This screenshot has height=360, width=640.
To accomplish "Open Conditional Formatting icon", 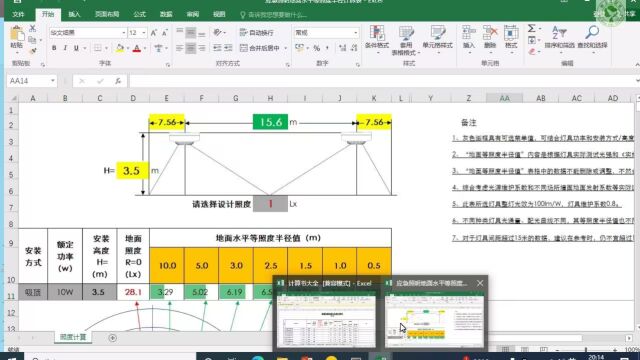I will (377, 33).
